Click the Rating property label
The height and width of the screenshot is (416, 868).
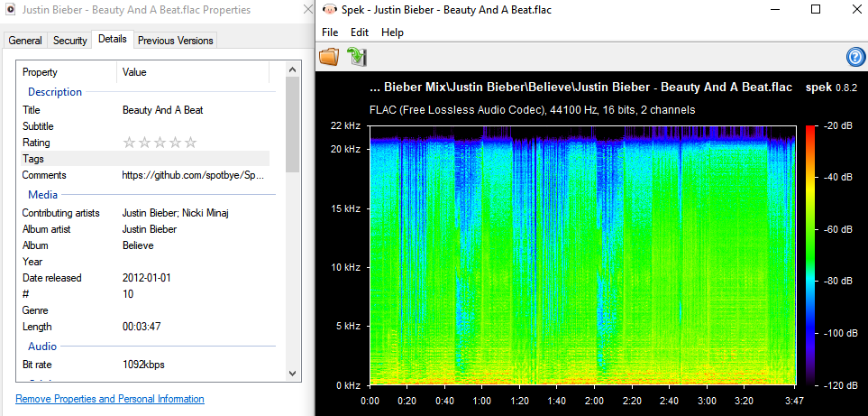click(x=36, y=143)
